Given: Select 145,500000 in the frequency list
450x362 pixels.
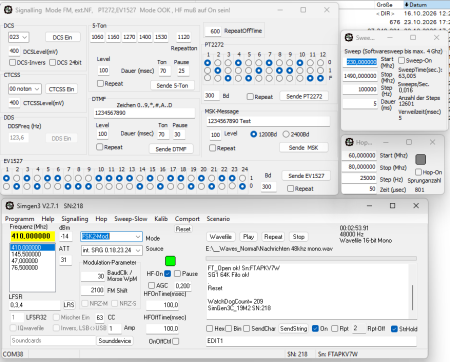Looking at the screenshot, I should (26, 254).
